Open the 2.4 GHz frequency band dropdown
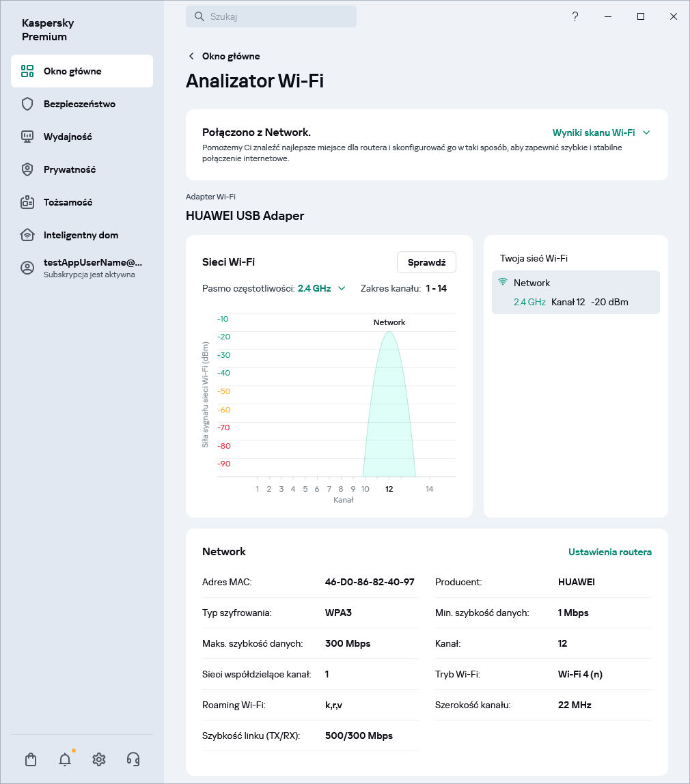690x784 pixels. pyautogui.click(x=322, y=288)
